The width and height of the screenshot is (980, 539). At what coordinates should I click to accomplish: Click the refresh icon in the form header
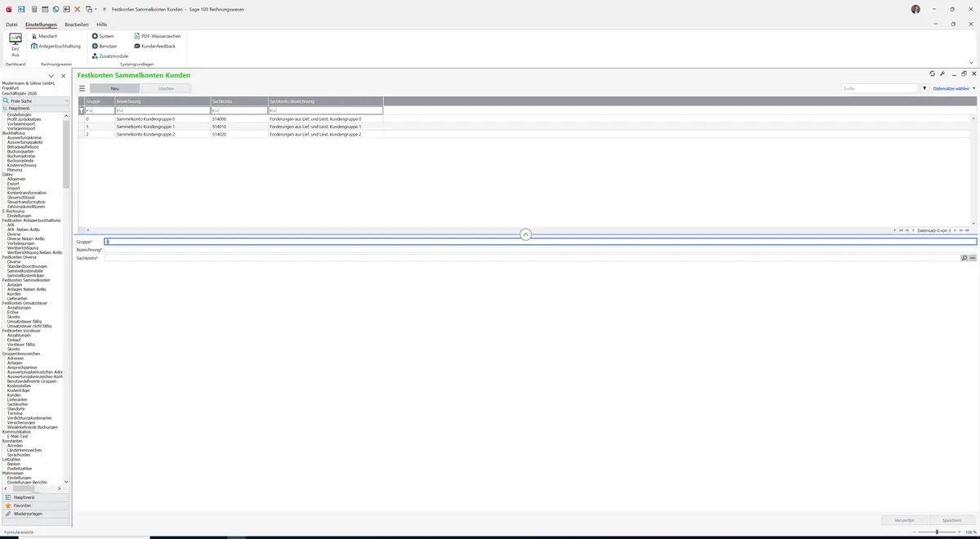point(932,73)
